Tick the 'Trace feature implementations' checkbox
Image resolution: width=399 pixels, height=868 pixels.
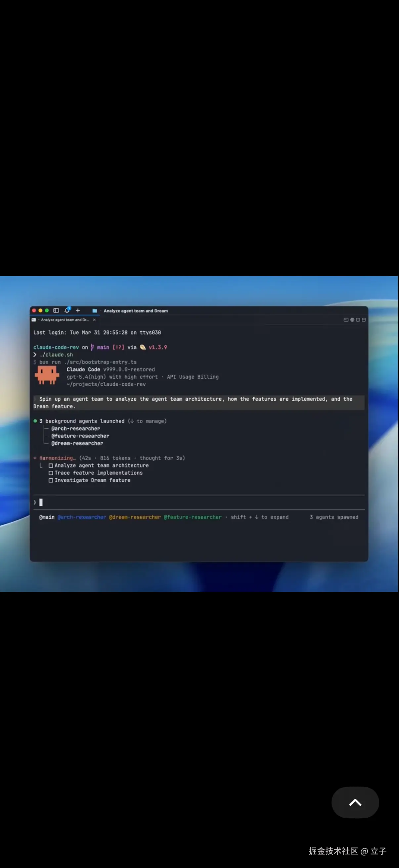[x=51, y=473]
